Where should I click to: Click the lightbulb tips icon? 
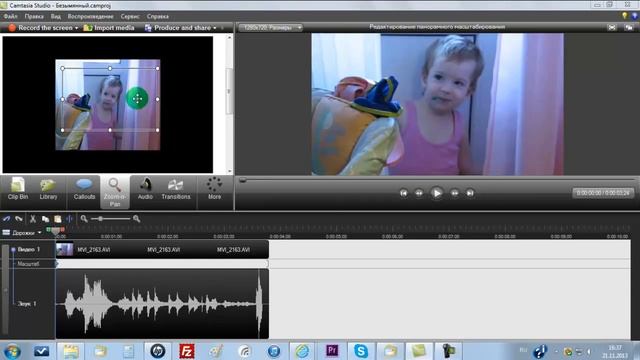coord(624,16)
